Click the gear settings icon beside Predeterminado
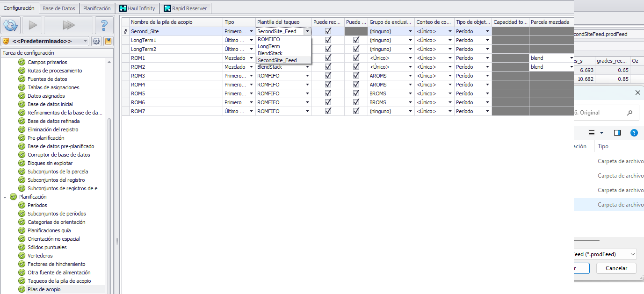 pyautogui.click(x=96, y=41)
